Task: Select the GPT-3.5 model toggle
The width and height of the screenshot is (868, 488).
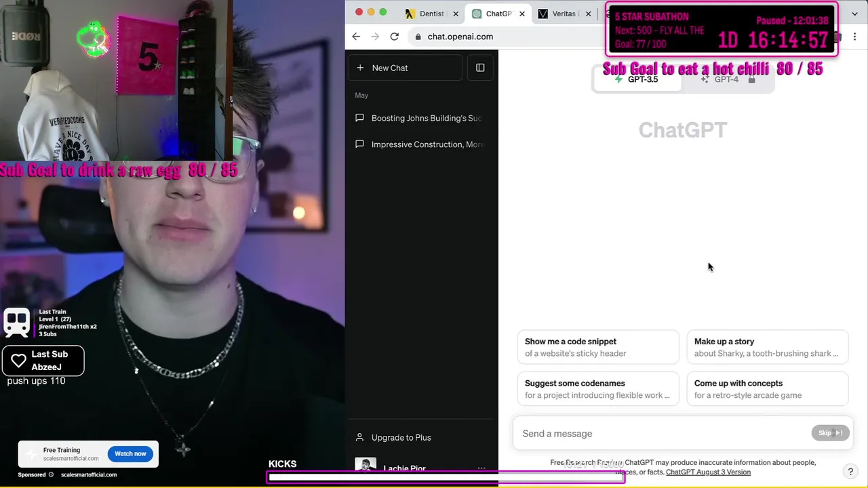Action: [x=637, y=79]
